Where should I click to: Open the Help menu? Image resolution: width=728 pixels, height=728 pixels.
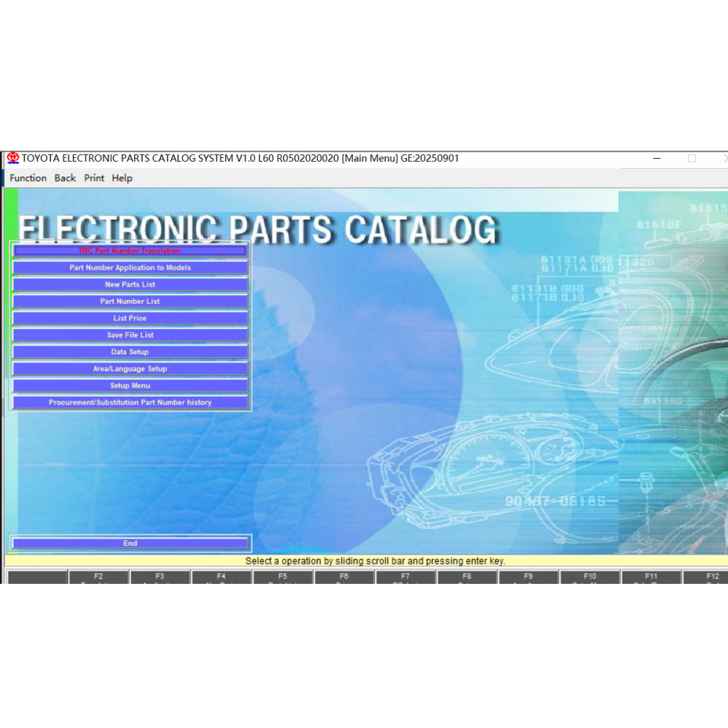[x=122, y=178]
